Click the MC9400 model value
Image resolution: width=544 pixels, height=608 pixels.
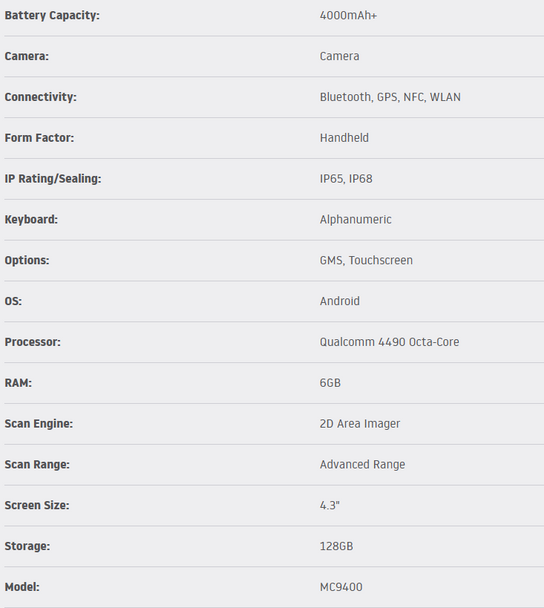(341, 587)
